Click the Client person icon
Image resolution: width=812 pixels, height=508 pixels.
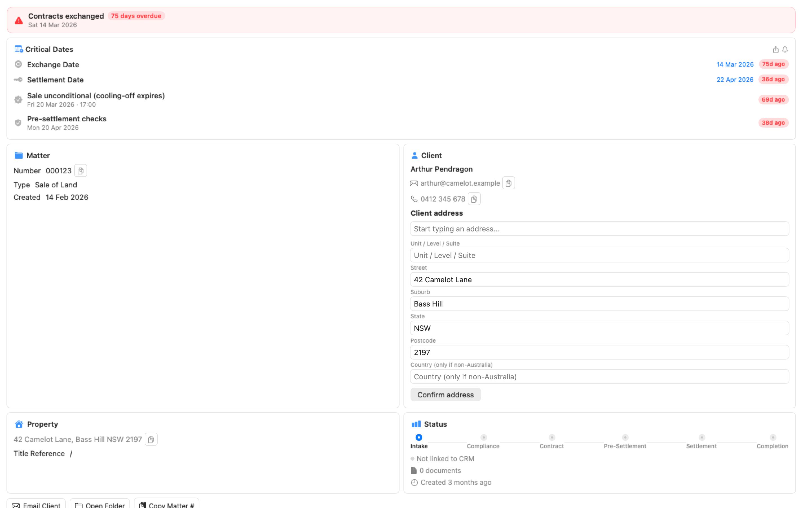[x=414, y=155]
